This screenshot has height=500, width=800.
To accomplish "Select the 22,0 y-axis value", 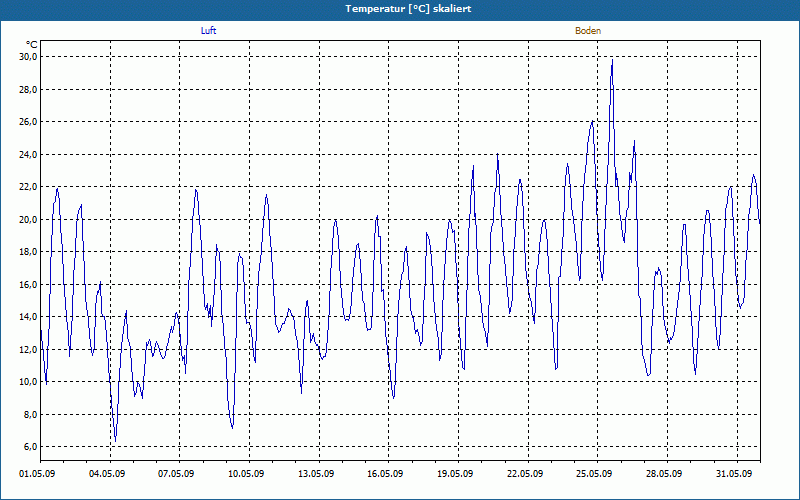I will 29,187.
